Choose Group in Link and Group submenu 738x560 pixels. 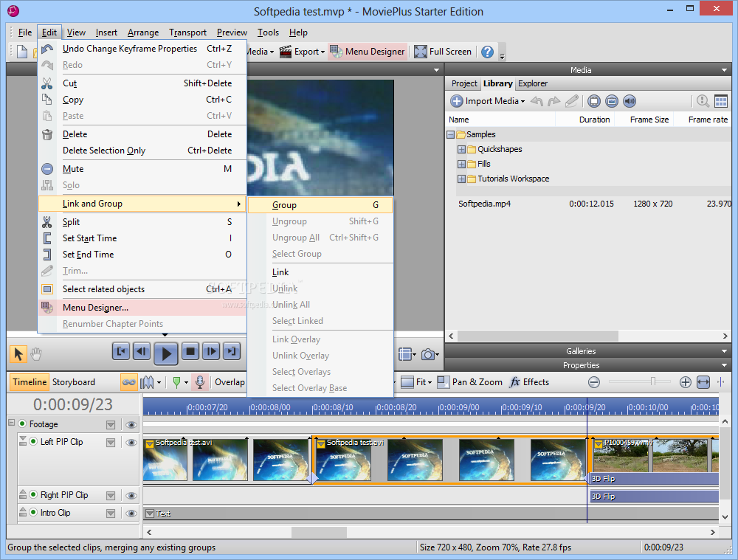[320, 205]
